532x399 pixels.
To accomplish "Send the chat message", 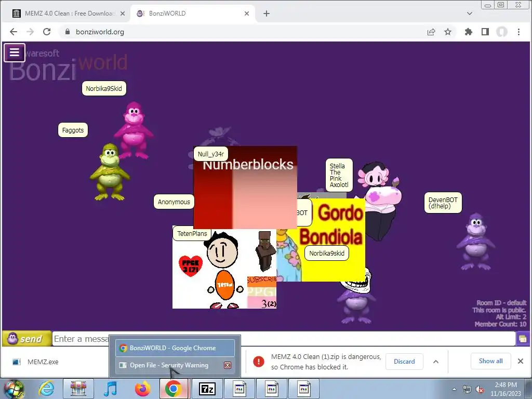I will (x=27, y=339).
